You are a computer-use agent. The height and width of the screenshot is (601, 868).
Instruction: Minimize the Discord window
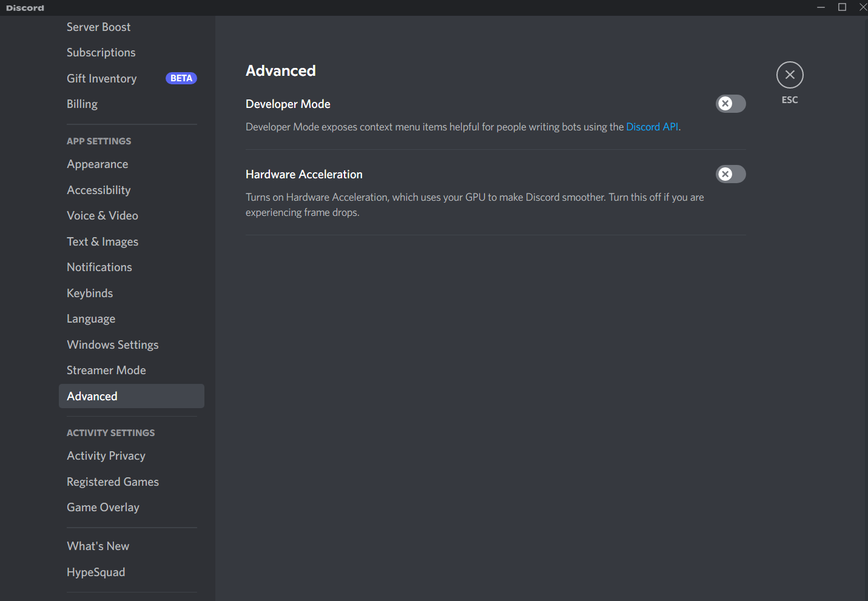pyautogui.click(x=821, y=7)
